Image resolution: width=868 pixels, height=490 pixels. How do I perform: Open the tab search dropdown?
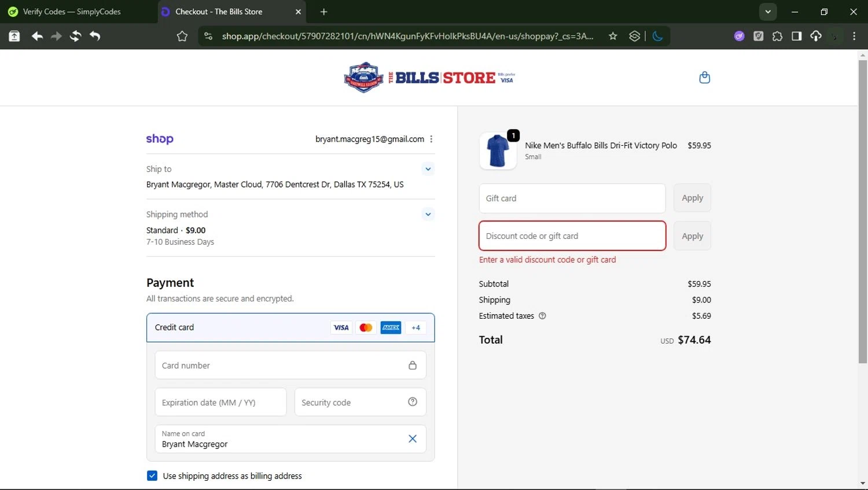[x=768, y=12]
